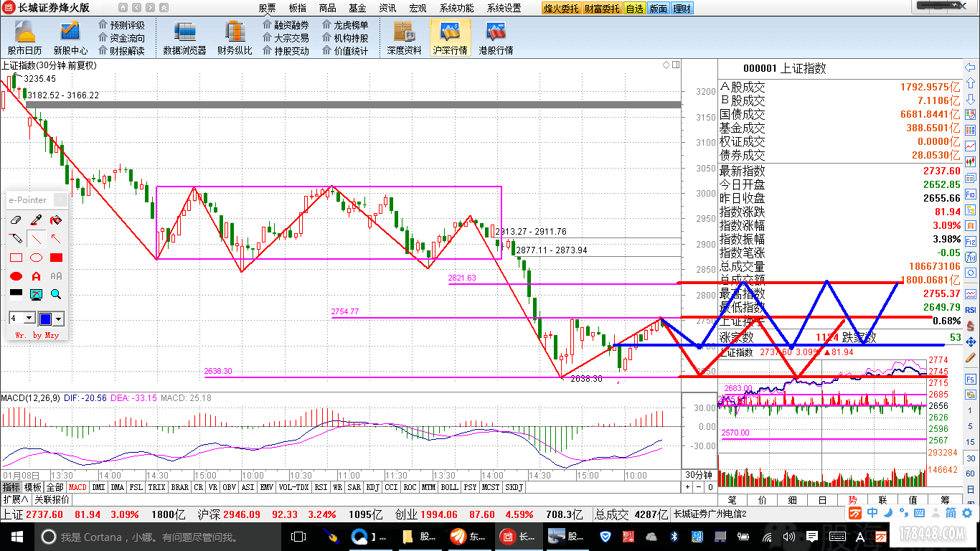The height and width of the screenshot is (551, 980).
Task: Expand the 扩展 panel toggle
Action: click(x=15, y=499)
